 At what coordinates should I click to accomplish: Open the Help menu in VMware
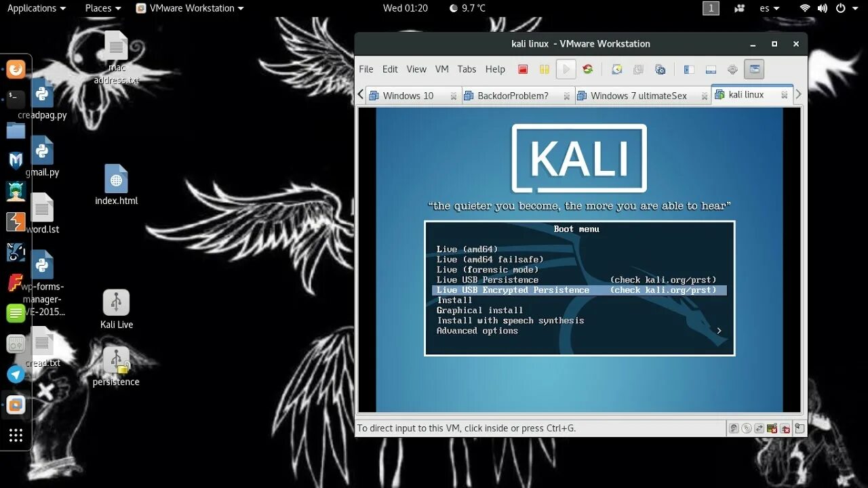click(495, 69)
